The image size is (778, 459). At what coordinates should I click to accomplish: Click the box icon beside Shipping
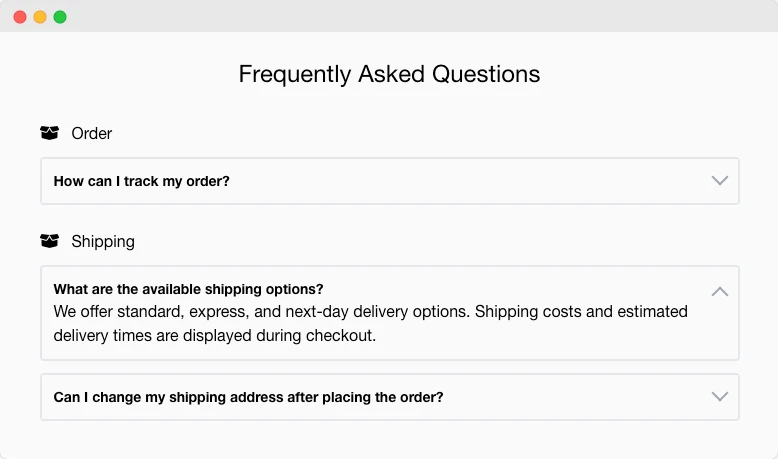(49, 241)
